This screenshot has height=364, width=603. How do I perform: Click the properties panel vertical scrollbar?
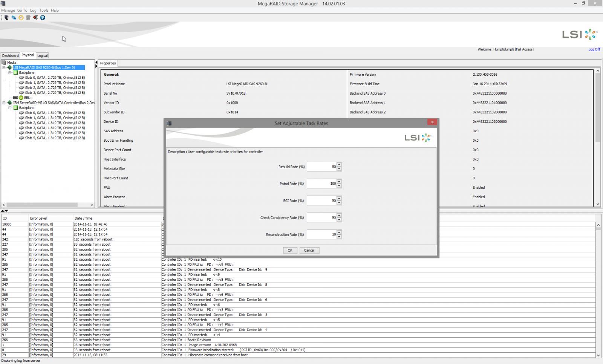(x=597, y=138)
